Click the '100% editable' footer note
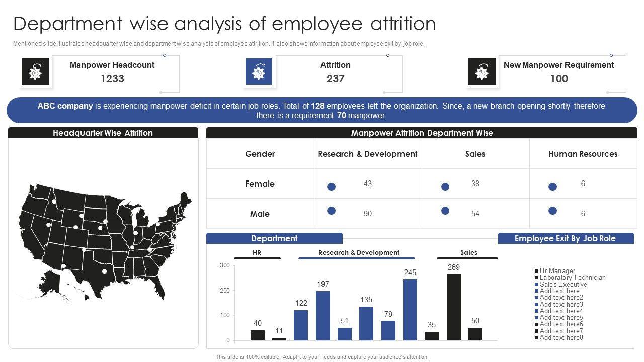The width and height of the screenshot is (644, 362). click(322, 357)
